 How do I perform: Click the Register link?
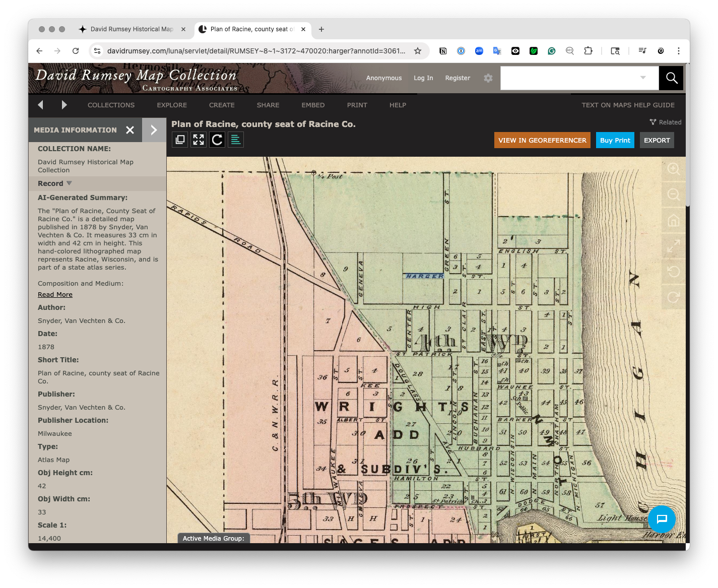click(x=458, y=78)
